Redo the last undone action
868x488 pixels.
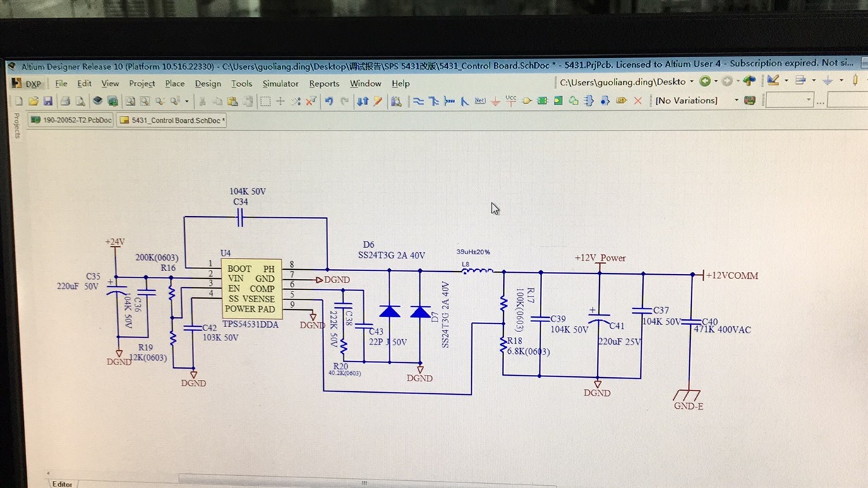point(345,101)
